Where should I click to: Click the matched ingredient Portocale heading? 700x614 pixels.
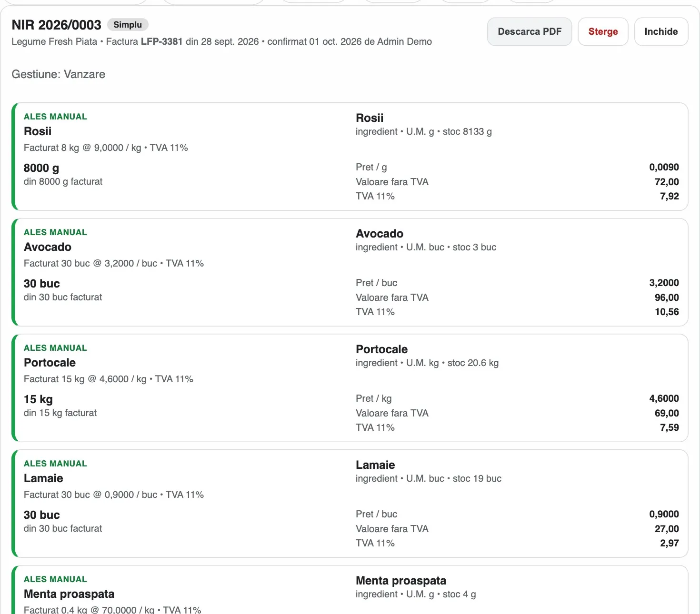381,349
